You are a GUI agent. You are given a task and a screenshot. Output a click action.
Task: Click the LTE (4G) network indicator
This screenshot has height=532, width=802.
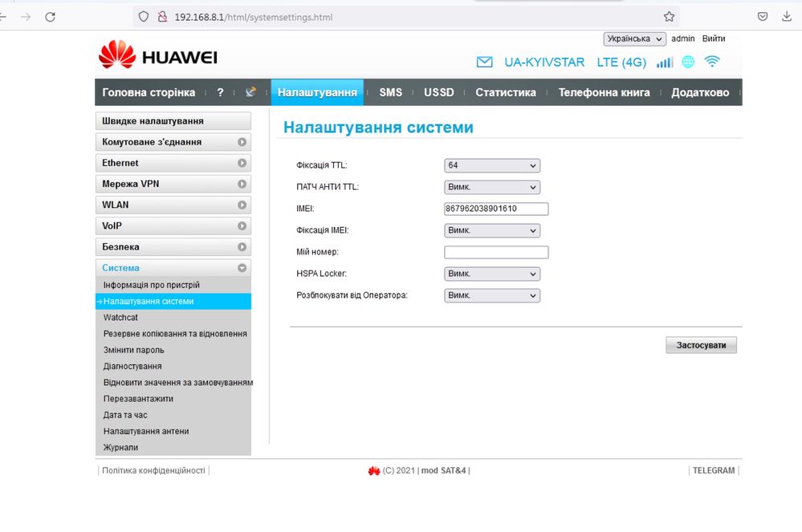coord(621,63)
